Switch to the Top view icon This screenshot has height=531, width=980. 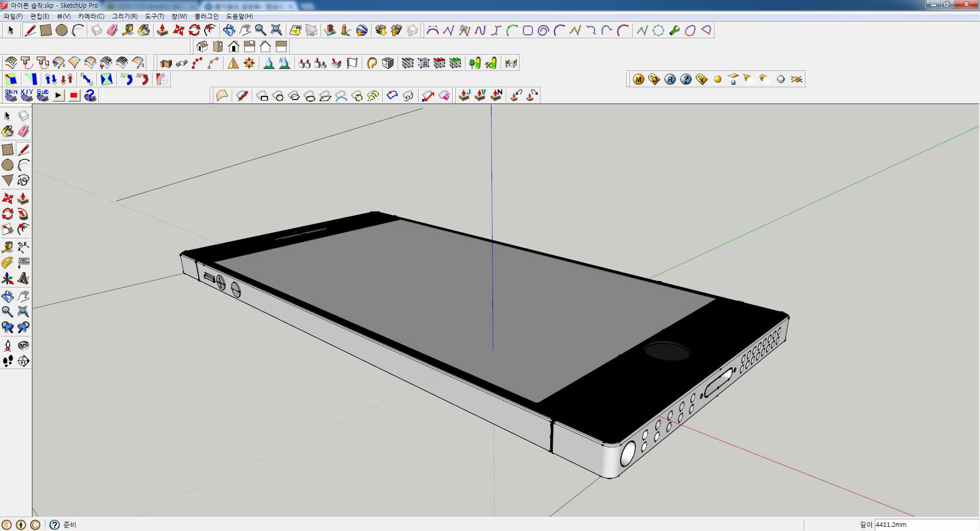218,46
